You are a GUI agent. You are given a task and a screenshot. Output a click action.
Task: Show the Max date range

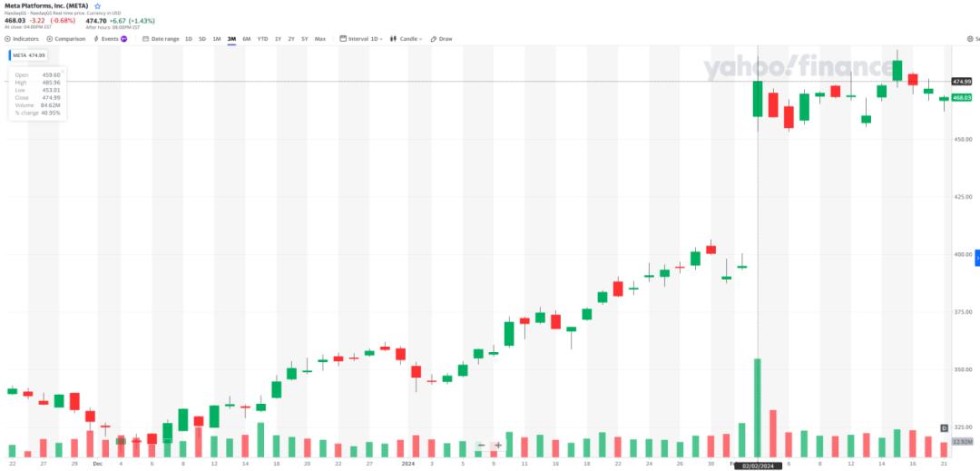coord(320,39)
